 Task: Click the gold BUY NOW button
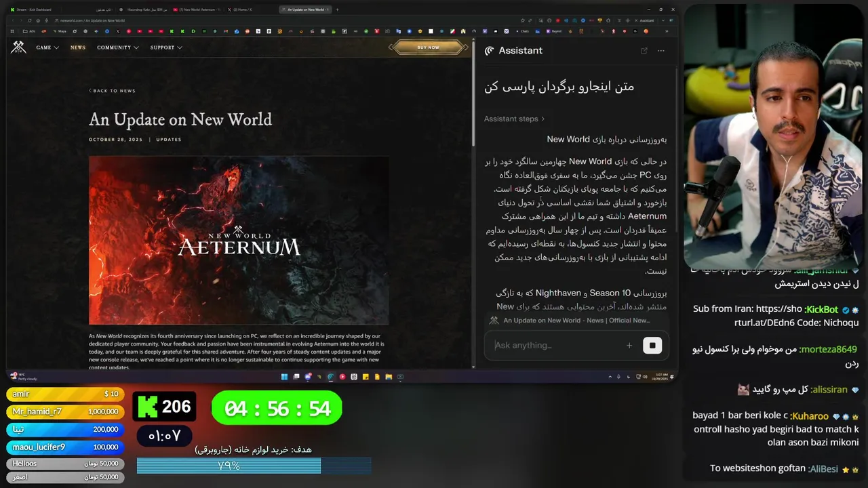pyautogui.click(x=428, y=47)
